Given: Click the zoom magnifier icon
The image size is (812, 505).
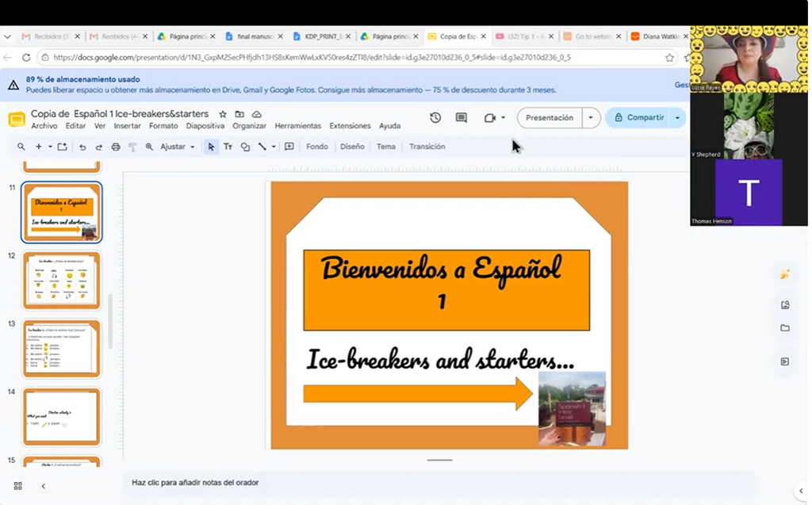Looking at the screenshot, I should pyautogui.click(x=149, y=147).
